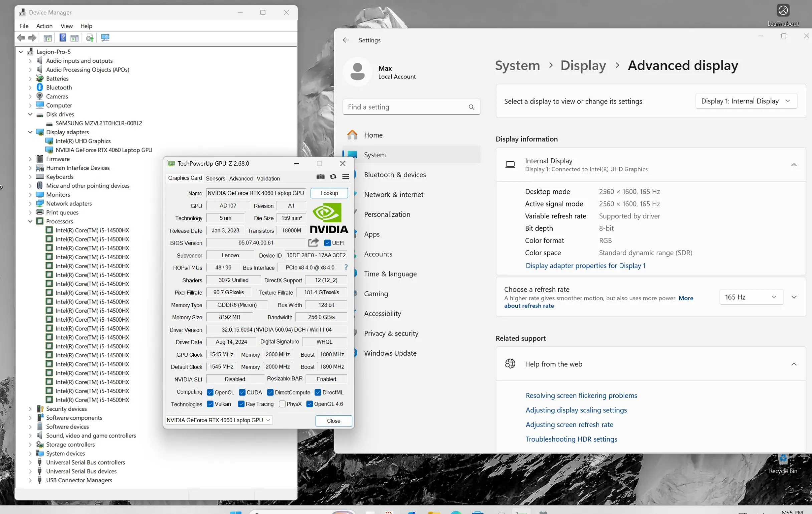Open the 165 Hz refresh rate dropdown

coord(751,297)
